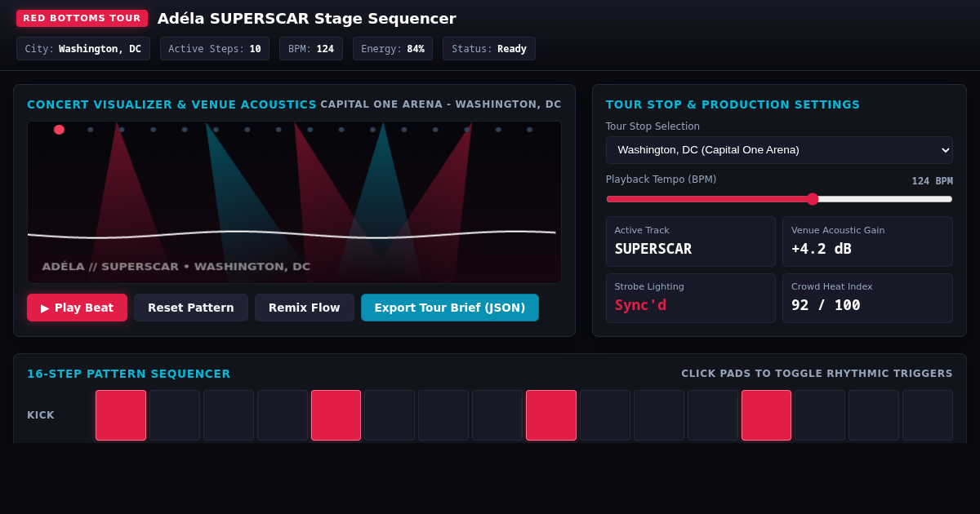Toggle KICK pad step 1
The width and height of the screenshot is (980, 514).
[121, 415]
